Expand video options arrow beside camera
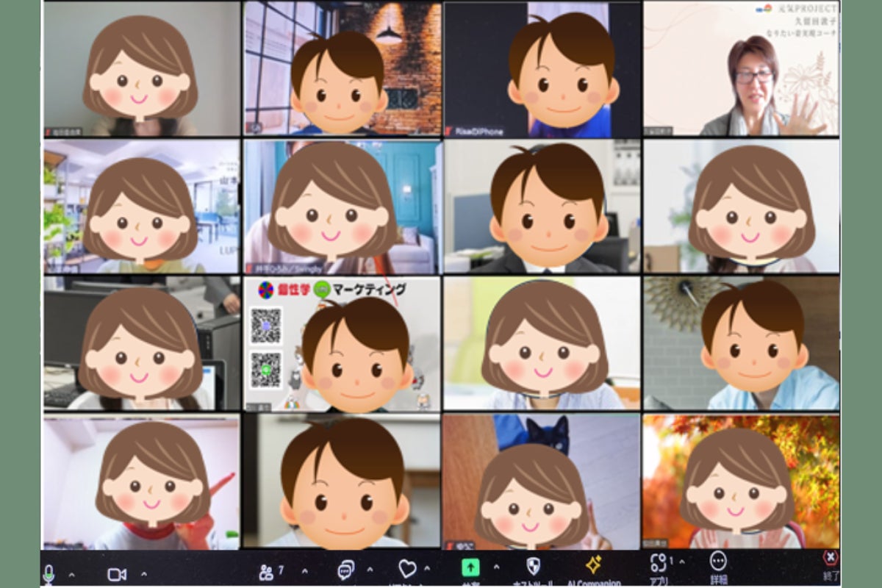Screen dimensions: 882x588 pos(143,573)
